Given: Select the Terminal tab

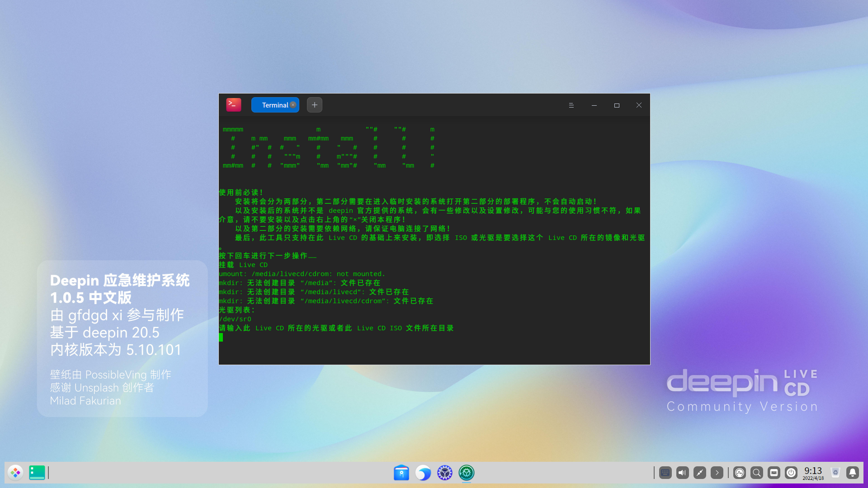Looking at the screenshot, I should (x=273, y=105).
